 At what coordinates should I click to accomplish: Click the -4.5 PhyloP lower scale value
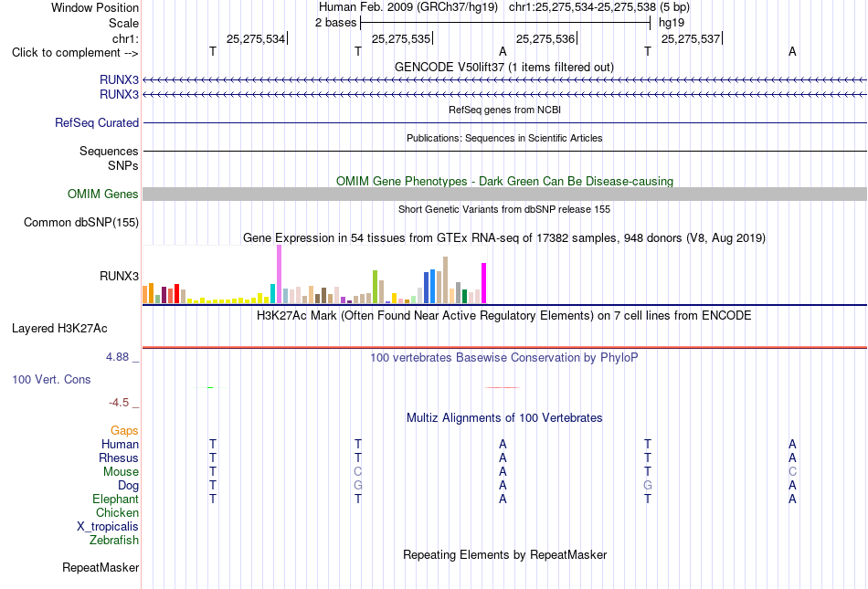click(x=119, y=403)
